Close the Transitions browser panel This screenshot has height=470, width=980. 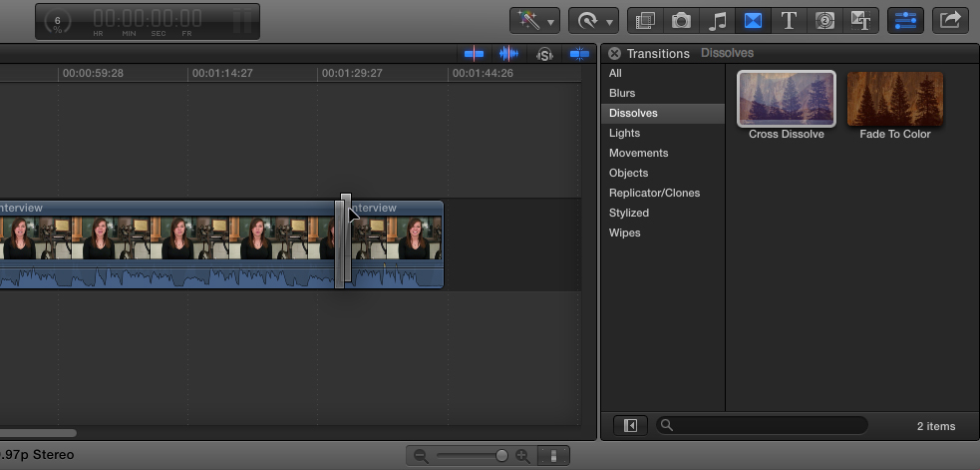pyautogui.click(x=614, y=53)
